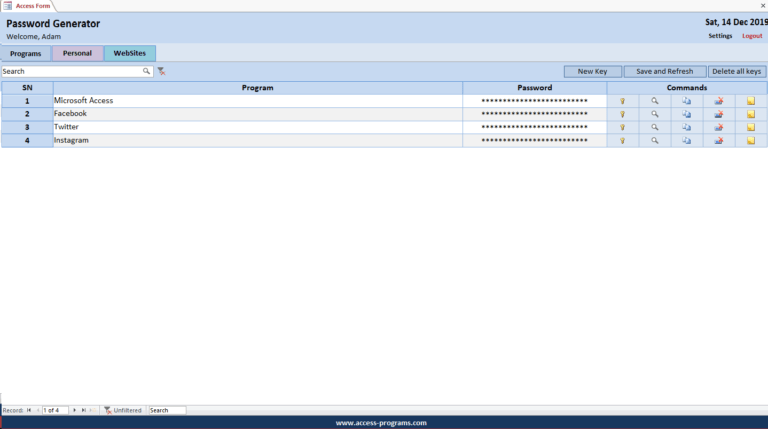768x429 pixels.
Task: Click the key icon for Instagram
Action: coord(623,141)
